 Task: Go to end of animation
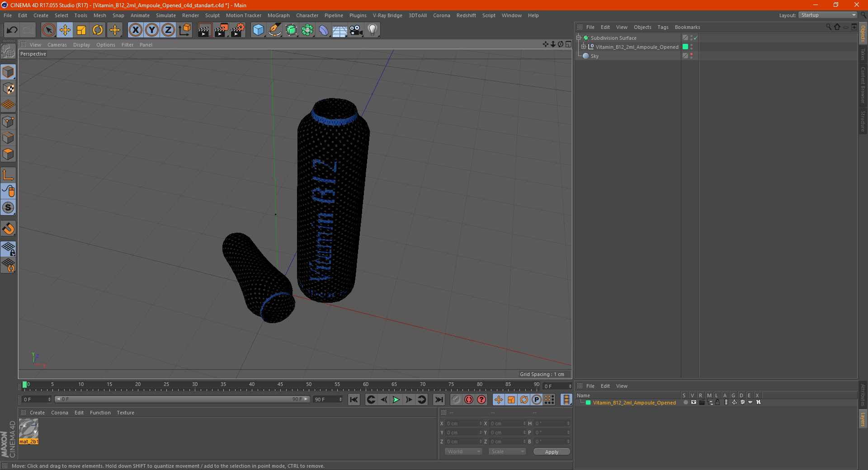[x=439, y=399]
